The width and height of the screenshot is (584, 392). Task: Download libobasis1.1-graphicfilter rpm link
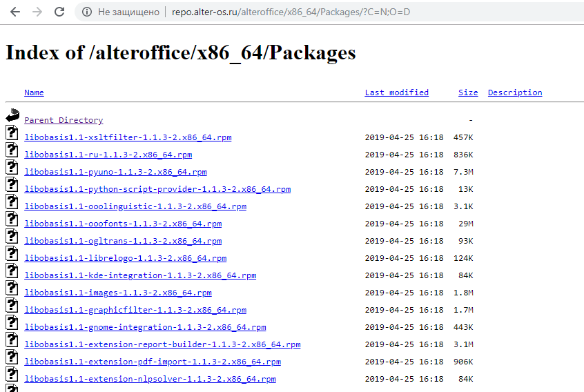(x=135, y=310)
